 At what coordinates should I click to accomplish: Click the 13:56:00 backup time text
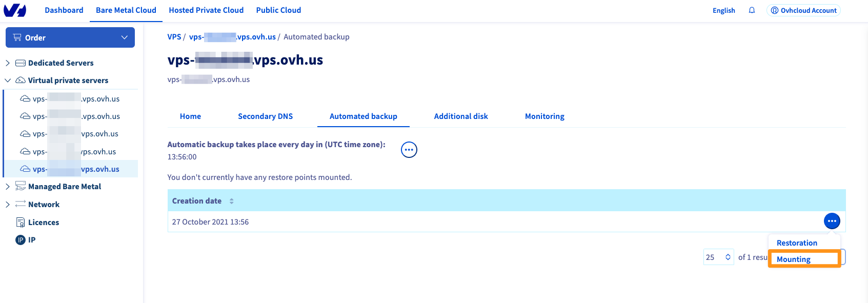182,157
